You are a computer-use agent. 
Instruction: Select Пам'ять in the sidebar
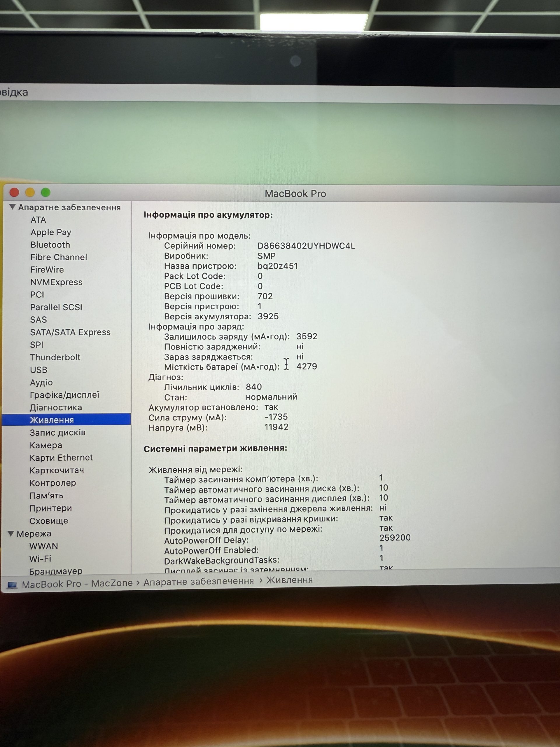coord(46,495)
